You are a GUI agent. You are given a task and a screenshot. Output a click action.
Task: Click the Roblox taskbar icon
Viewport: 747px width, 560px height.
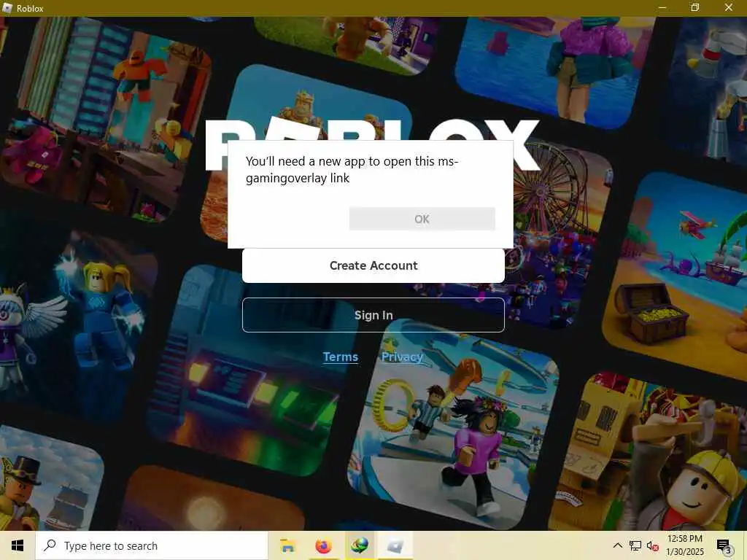click(395, 545)
